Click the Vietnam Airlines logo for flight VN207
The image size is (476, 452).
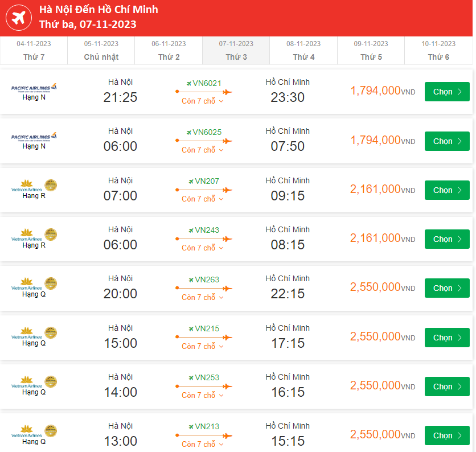tap(34, 186)
